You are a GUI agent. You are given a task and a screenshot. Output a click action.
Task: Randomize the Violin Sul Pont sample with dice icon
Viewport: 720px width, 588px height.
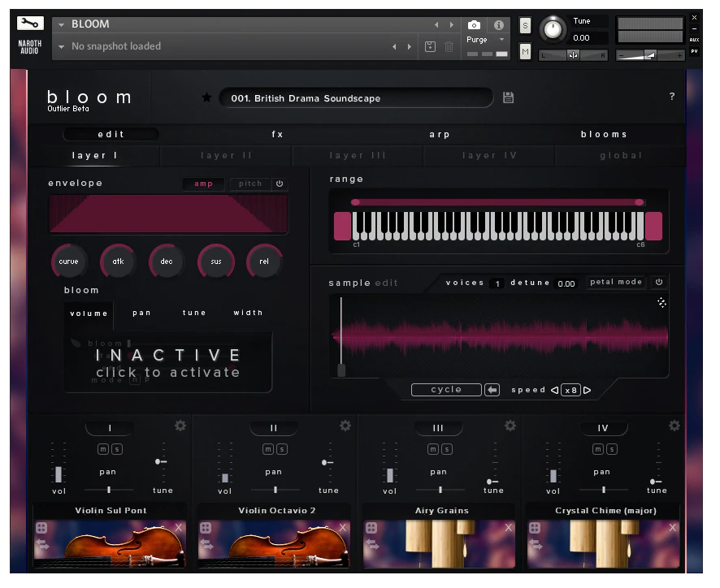point(41,528)
